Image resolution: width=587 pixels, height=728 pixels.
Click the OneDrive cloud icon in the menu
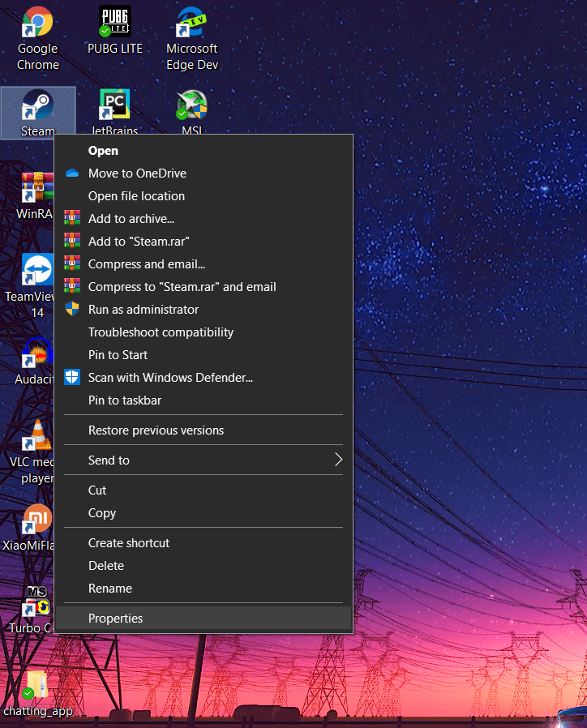(x=72, y=173)
